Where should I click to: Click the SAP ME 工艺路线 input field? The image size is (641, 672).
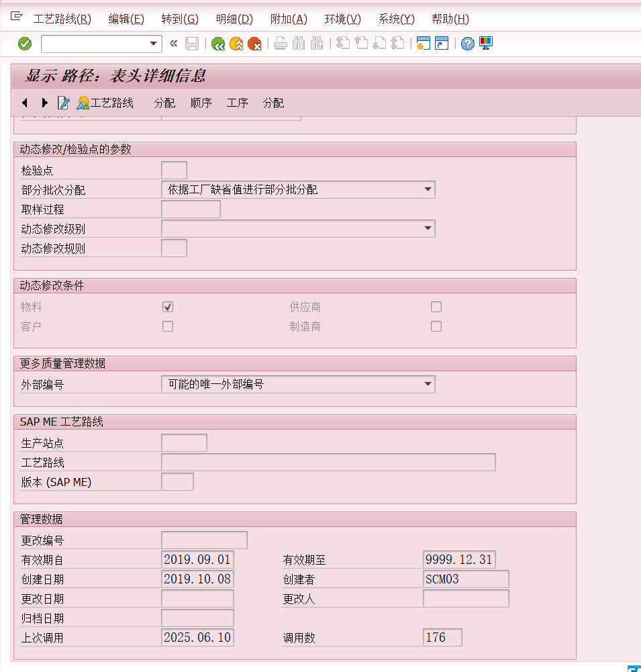[329, 463]
